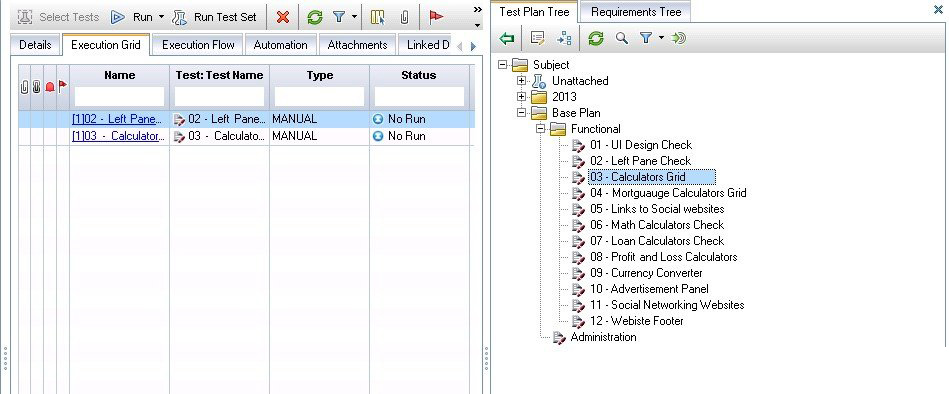Viewport: 949px width, 394px height.
Task: Click the select columns icon
Action: pyautogui.click(x=378, y=17)
